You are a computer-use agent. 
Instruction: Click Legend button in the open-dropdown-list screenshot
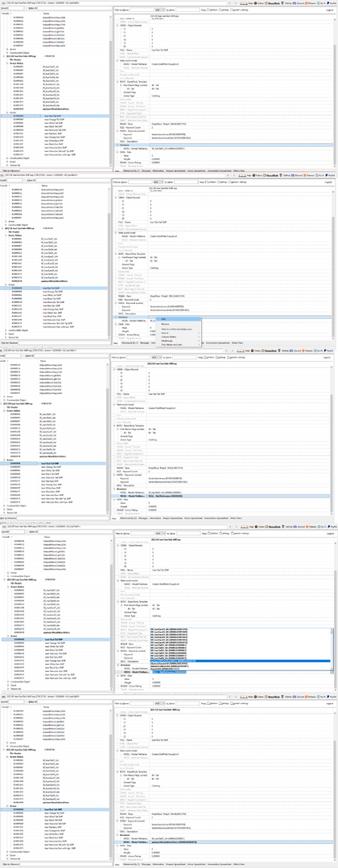coord(330,533)
